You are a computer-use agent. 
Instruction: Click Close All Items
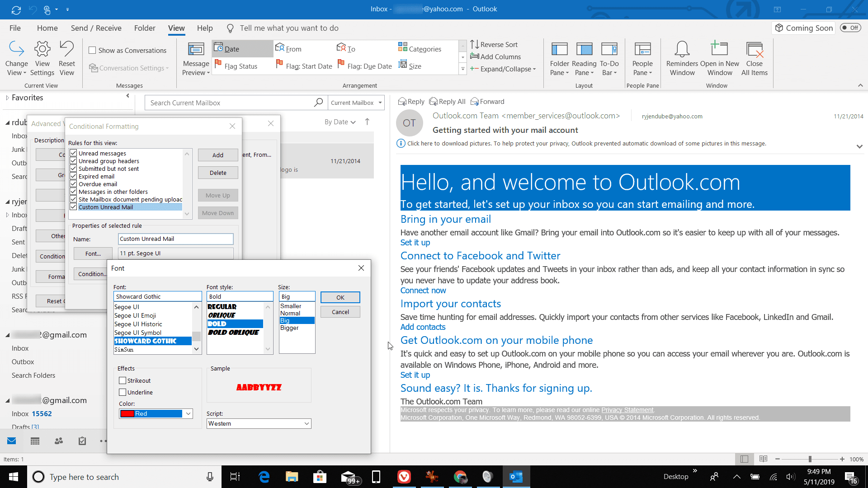point(755,59)
